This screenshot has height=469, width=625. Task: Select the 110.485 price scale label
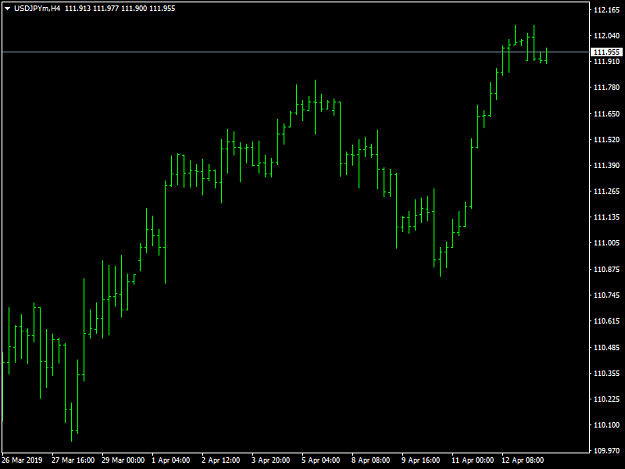point(607,347)
